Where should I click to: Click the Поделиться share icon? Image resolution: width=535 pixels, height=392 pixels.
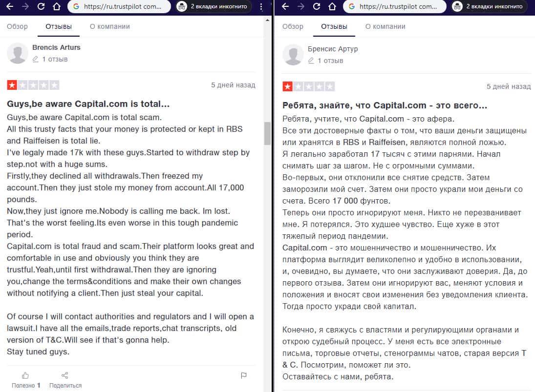click(x=65, y=375)
